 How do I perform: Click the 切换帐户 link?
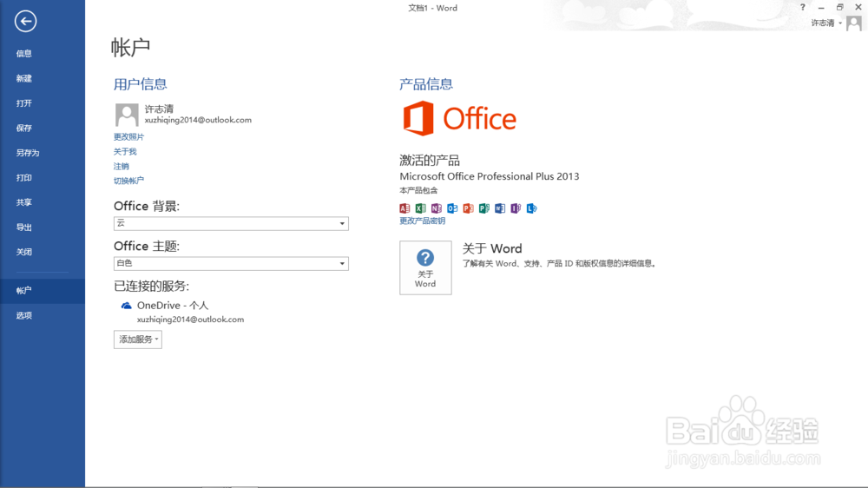coord(129,181)
